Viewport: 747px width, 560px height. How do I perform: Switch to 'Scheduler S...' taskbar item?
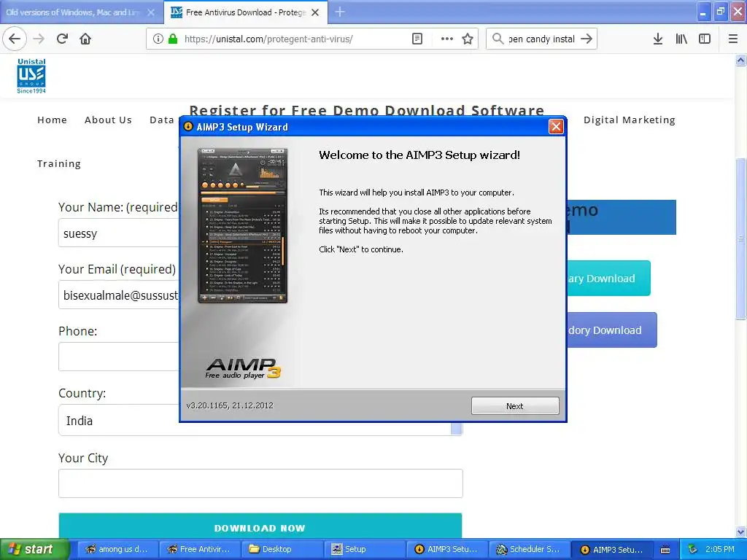[530, 549]
